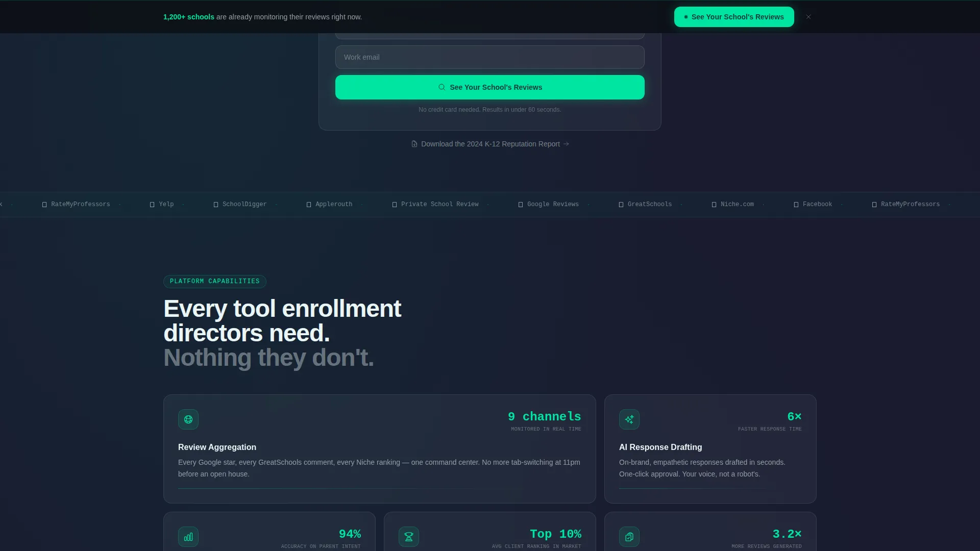980x551 pixels.
Task: Click the AI Response Drafting sparkle icon
Action: point(629,419)
